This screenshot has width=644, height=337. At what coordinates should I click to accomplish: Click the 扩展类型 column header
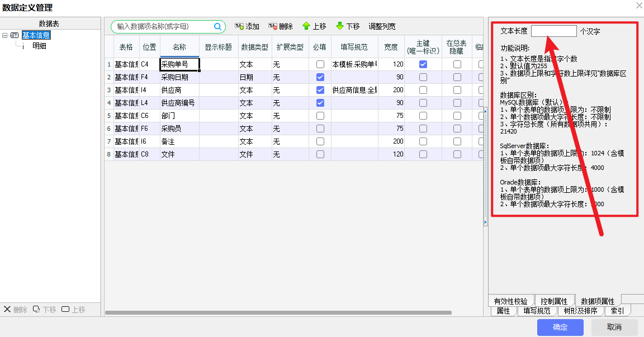[x=290, y=47]
